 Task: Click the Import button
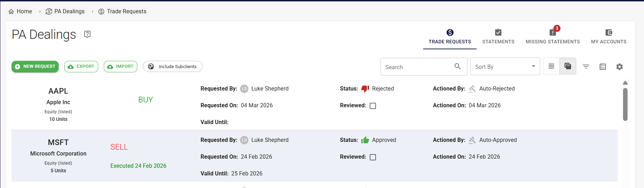121,66
